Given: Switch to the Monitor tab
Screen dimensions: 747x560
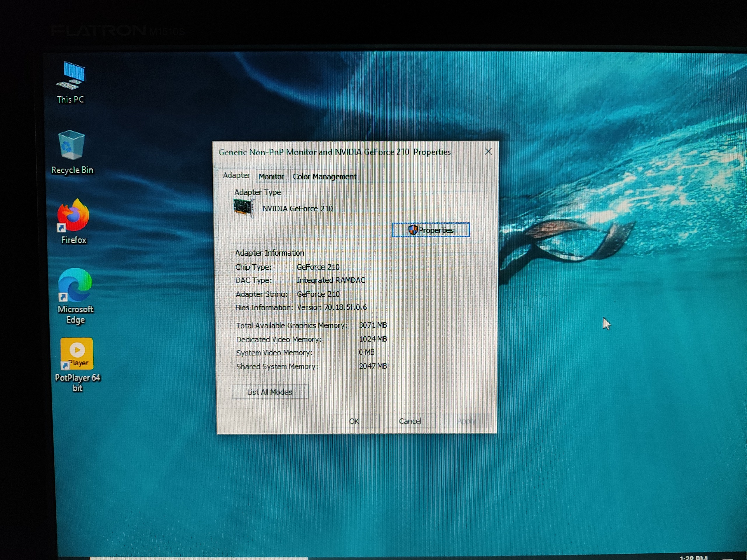Looking at the screenshot, I should (x=271, y=176).
